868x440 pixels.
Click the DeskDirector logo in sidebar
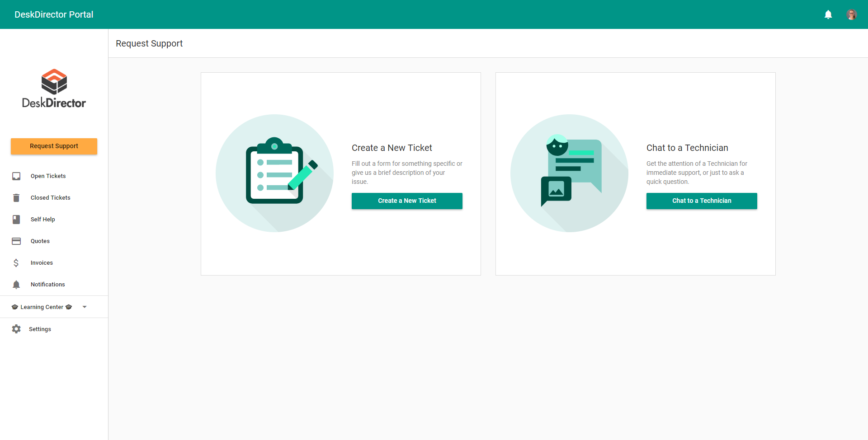coord(54,89)
